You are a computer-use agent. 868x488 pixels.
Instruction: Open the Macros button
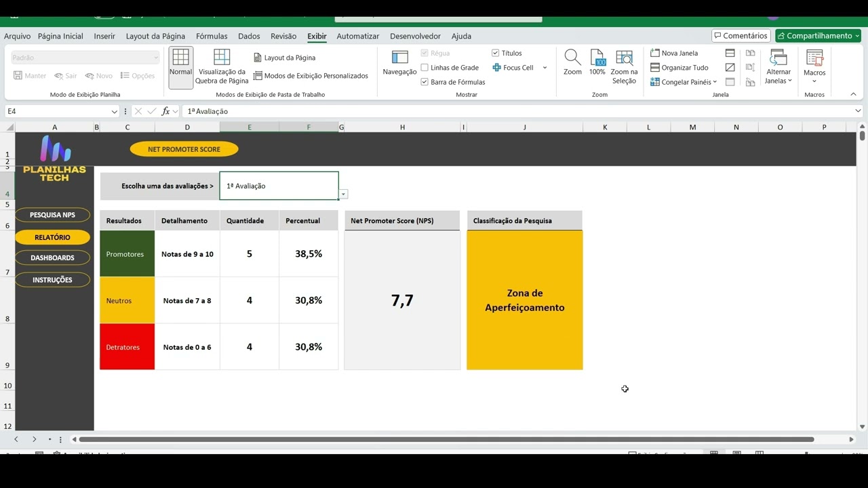tap(814, 66)
